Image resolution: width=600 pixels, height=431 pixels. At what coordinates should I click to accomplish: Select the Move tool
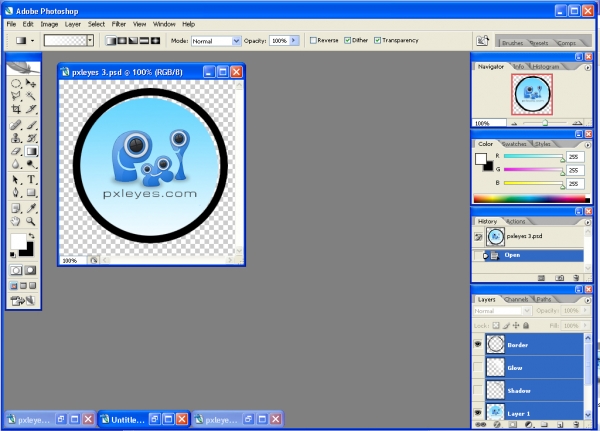point(31,83)
